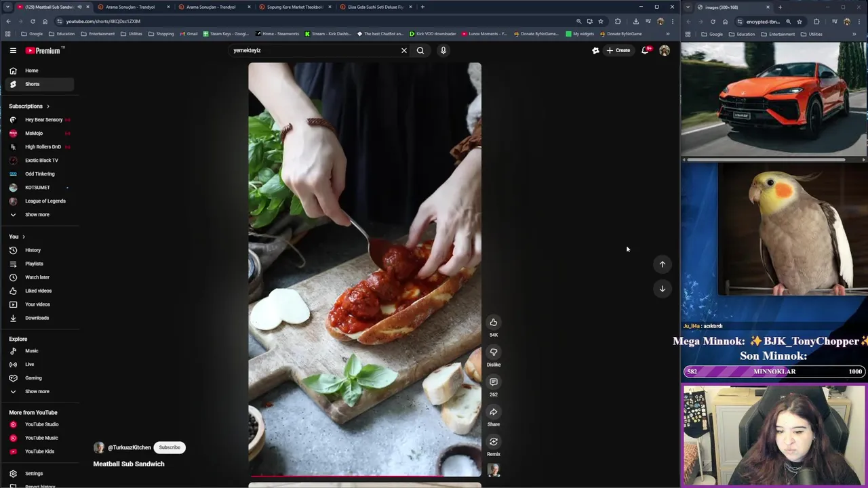
Task: Open tab search dropdown in images window
Action: pos(689,7)
